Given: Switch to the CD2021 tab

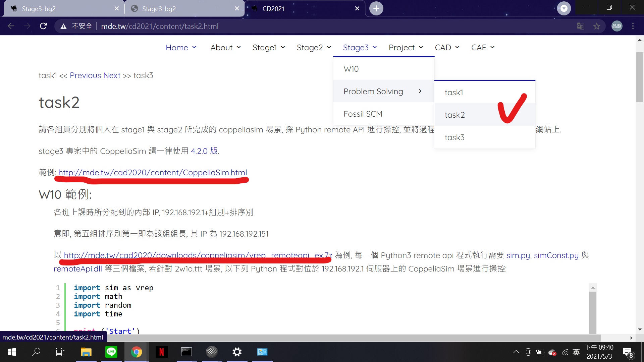Looking at the screenshot, I should pos(273,9).
